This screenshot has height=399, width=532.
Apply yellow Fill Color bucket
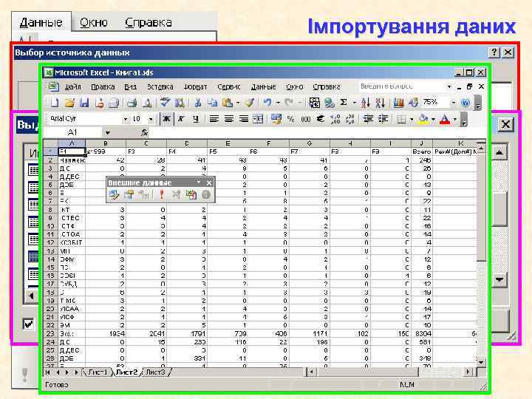click(423, 119)
